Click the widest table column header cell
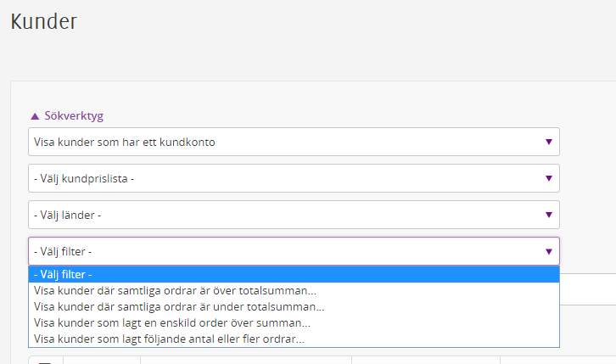The width and height of the screenshot is (616, 364). (246, 361)
